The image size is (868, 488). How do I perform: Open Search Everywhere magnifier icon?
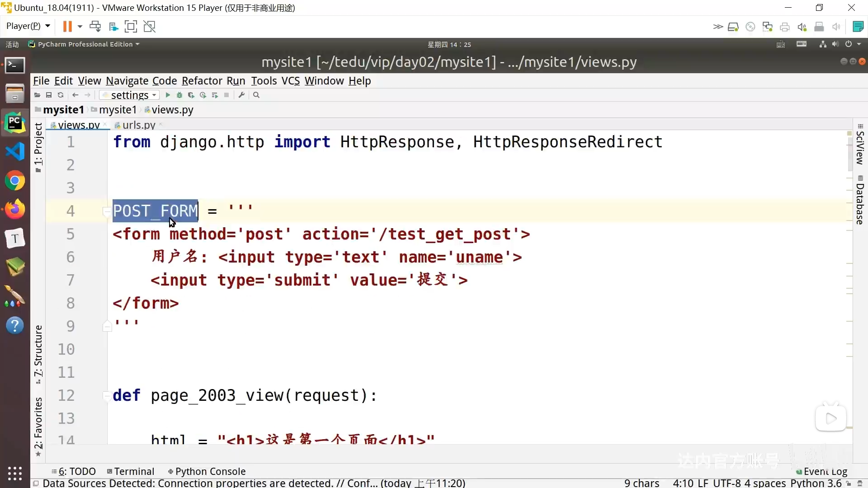256,95
